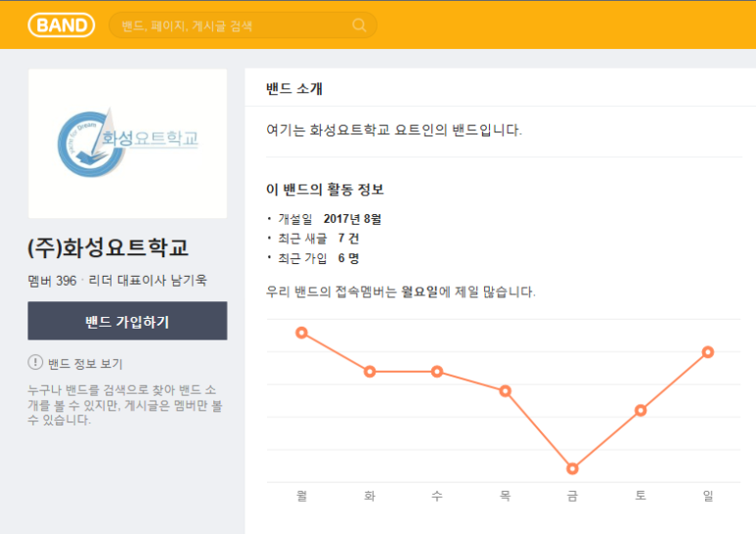Click the Saturday (토) chart data point

[x=641, y=411]
